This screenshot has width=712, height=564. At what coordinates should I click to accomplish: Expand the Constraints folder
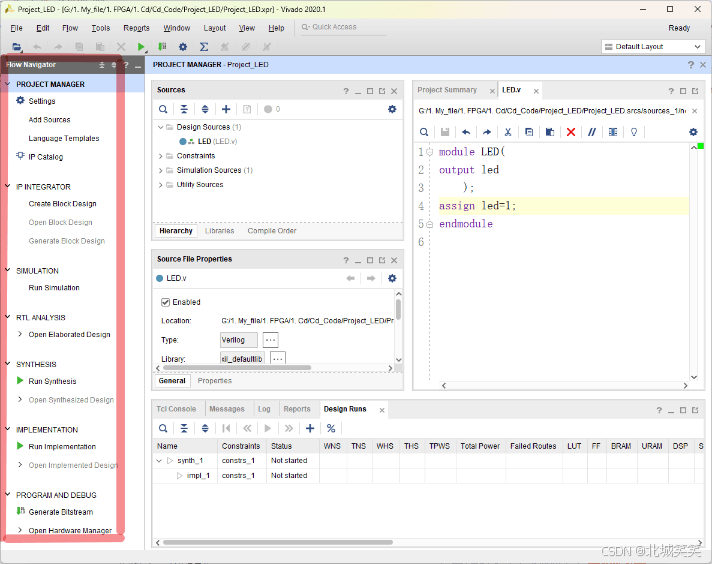160,156
